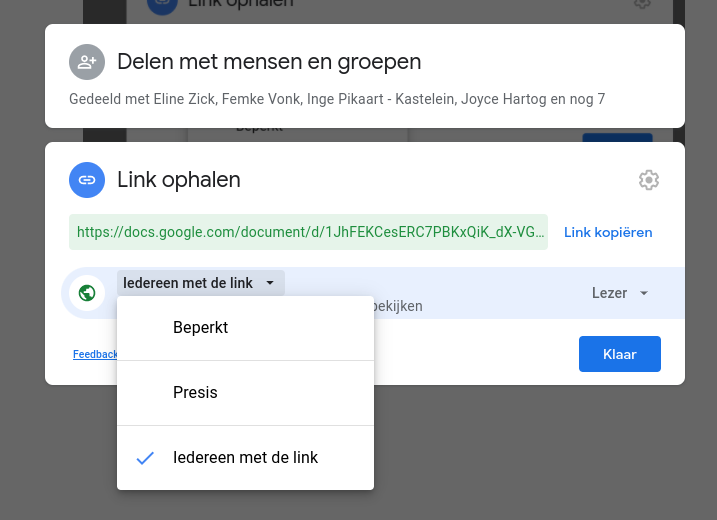Open the Delen met mensen en groepen panel
717x520 pixels.
(x=269, y=62)
